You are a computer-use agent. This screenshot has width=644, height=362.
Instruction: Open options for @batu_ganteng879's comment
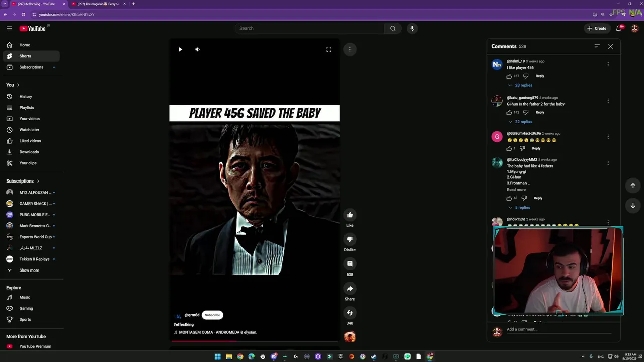point(608,101)
